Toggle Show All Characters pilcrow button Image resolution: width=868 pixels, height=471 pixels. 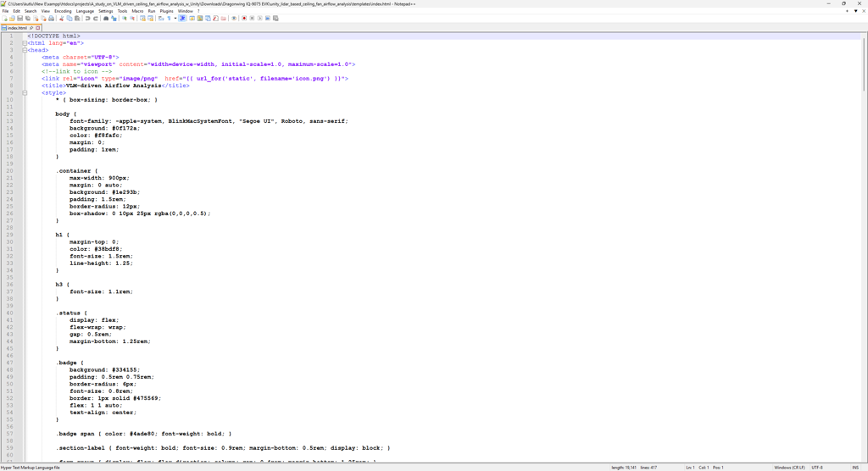tap(169, 19)
